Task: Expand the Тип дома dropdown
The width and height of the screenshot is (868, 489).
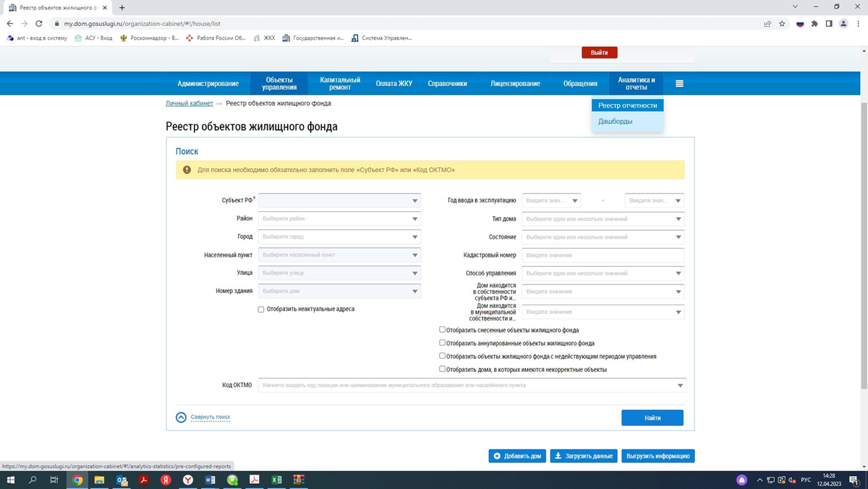Action: tap(603, 218)
